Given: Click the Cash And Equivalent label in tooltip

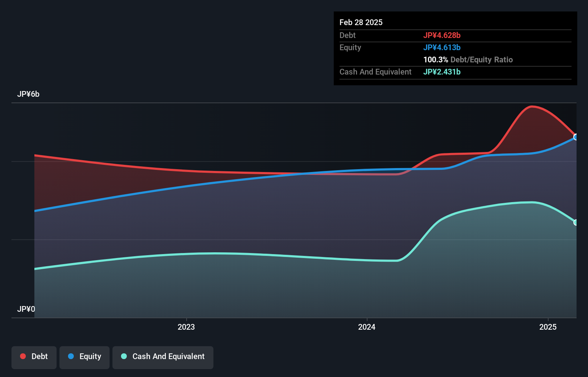Looking at the screenshot, I should click(375, 72).
